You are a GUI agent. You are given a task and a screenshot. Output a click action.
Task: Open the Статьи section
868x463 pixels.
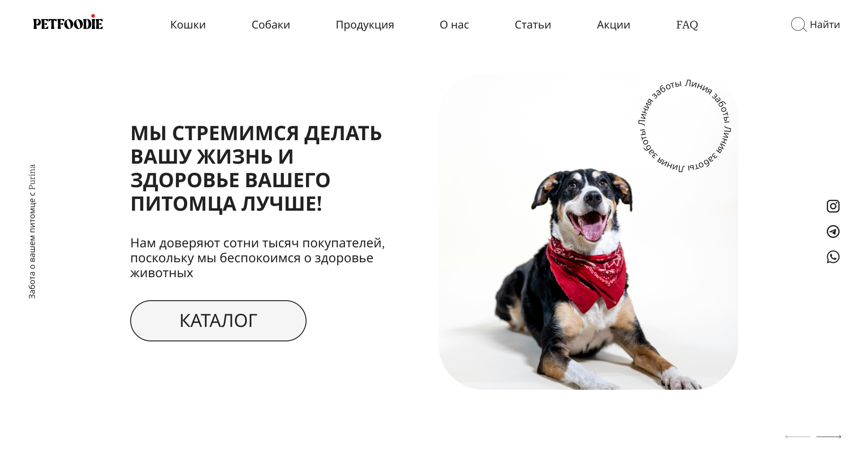tap(533, 24)
